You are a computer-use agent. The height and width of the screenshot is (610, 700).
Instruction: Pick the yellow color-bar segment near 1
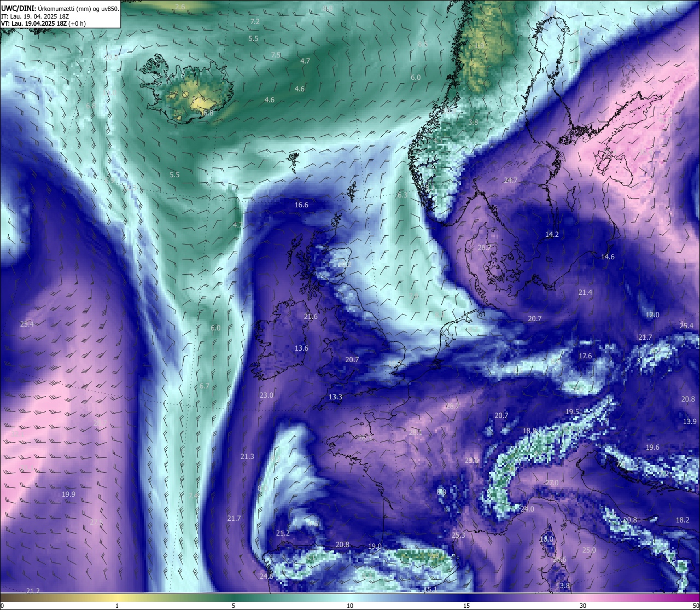pyautogui.click(x=117, y=597)
